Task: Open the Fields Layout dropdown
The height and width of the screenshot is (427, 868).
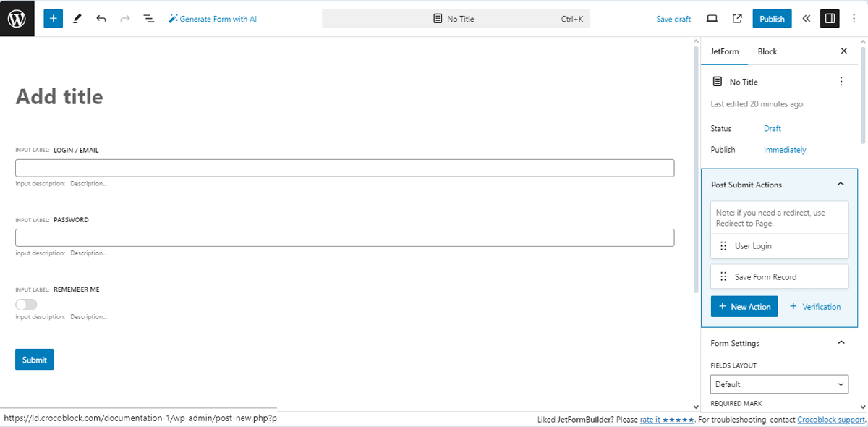Action: [779, 384]
